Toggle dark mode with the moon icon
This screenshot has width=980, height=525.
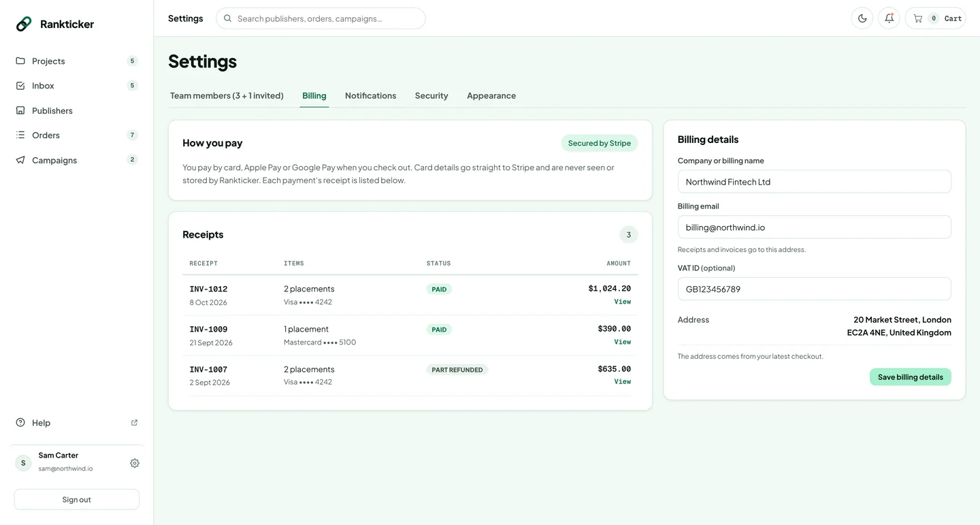click(862, 18)
